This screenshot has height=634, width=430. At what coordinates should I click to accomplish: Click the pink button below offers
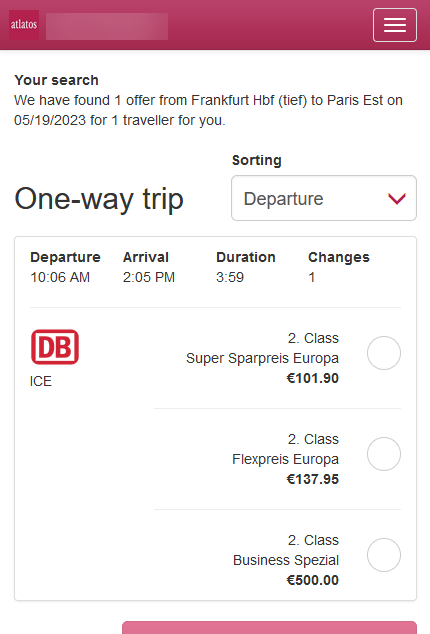(269, 628)
